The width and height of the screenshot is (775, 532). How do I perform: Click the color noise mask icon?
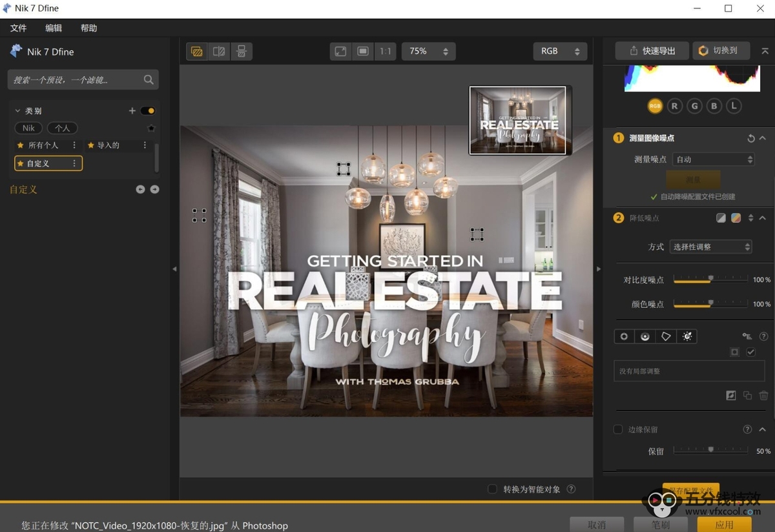(x=736, y=218)
